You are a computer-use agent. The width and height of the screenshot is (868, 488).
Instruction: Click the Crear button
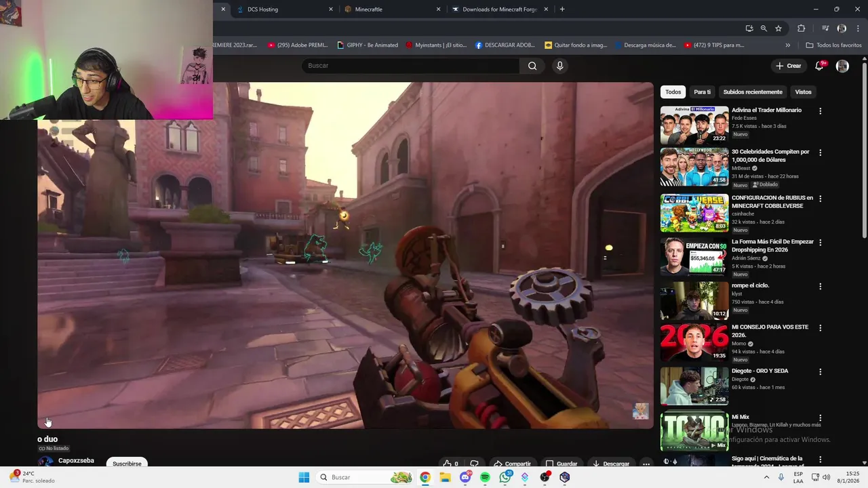point(789,66)
